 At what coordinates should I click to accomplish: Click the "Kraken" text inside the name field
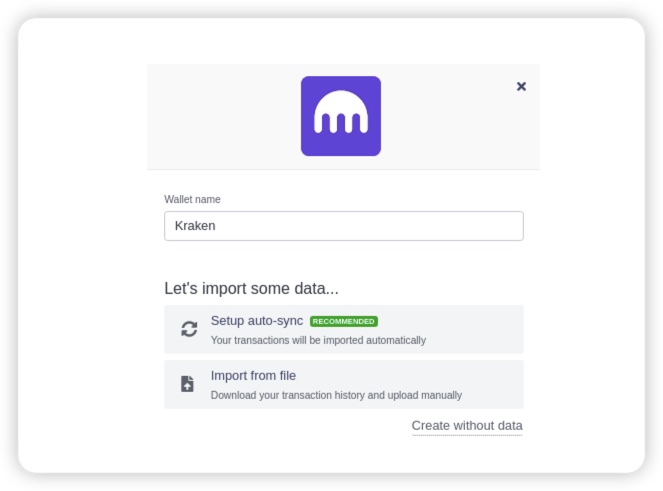coord(195,226)
